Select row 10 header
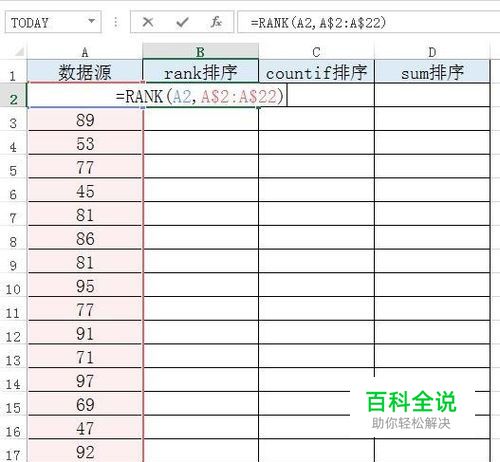Viewport: 500px width, 462px height. tap(13, 285)
